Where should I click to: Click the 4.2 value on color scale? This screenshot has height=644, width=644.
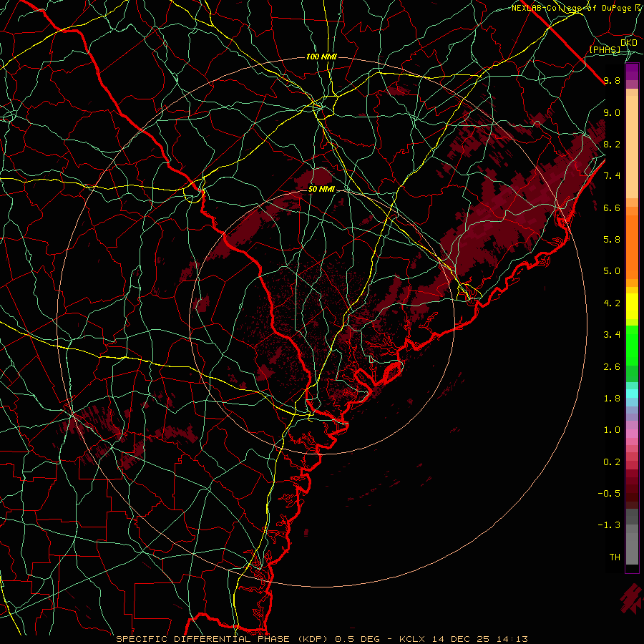612,303
